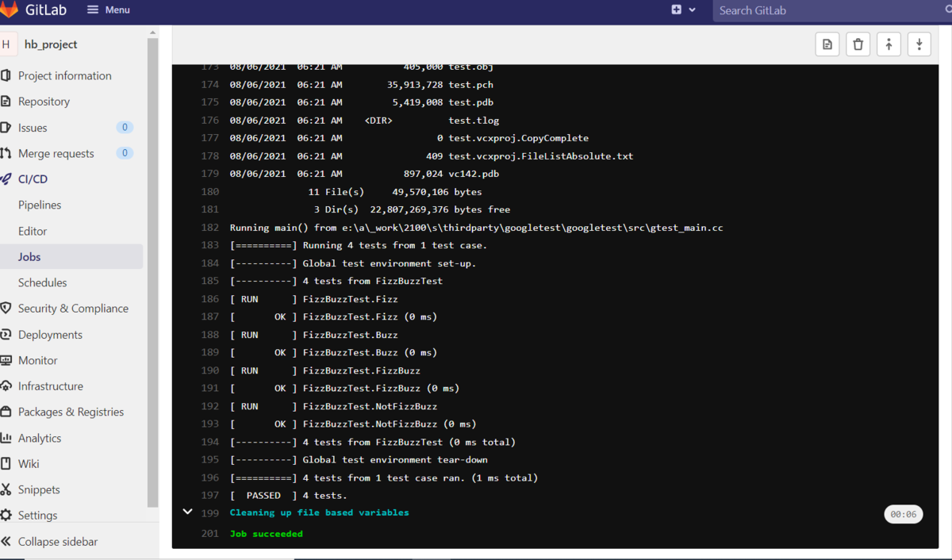Image resolution: width=952 pixels, height=560 pixels.
Task: Click the create new plus icon
Action: [x=676, y=10]
